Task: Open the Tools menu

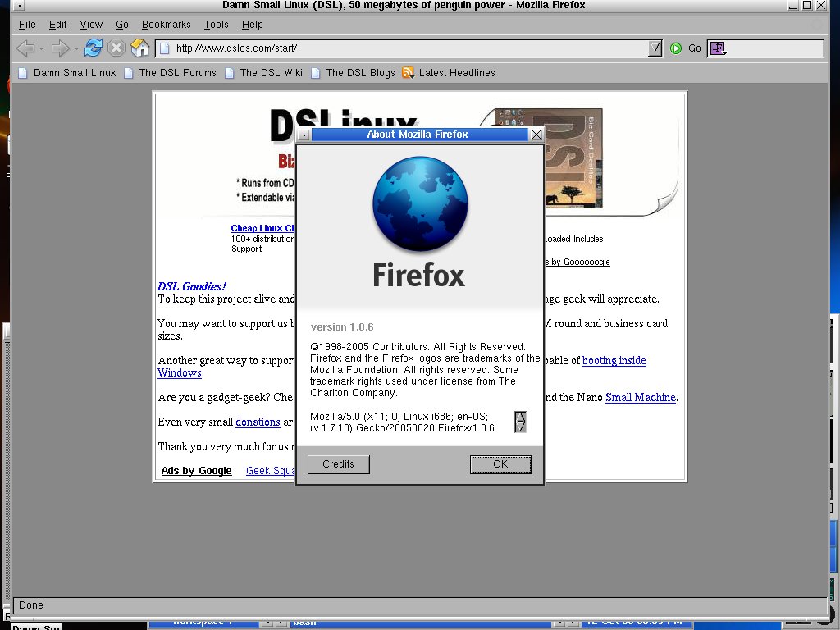Action: click(216, 25)
